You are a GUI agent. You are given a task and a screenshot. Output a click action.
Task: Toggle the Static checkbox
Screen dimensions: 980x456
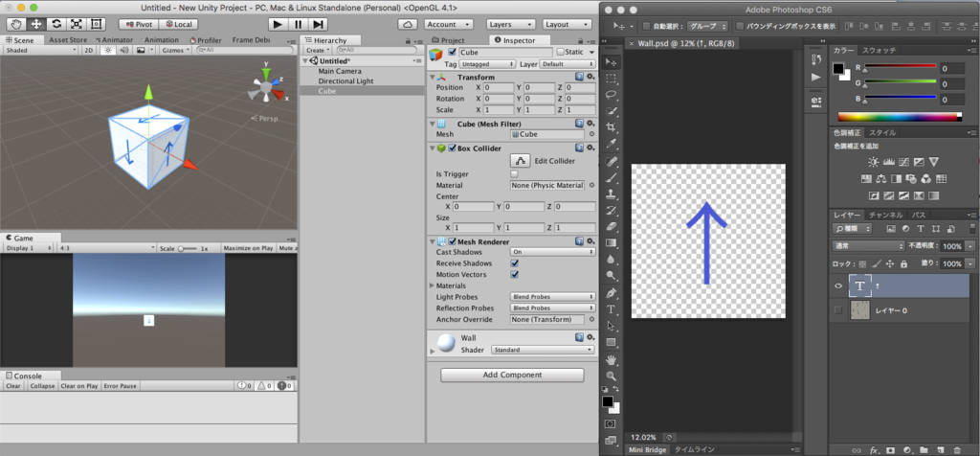click(x=560, y=53)
